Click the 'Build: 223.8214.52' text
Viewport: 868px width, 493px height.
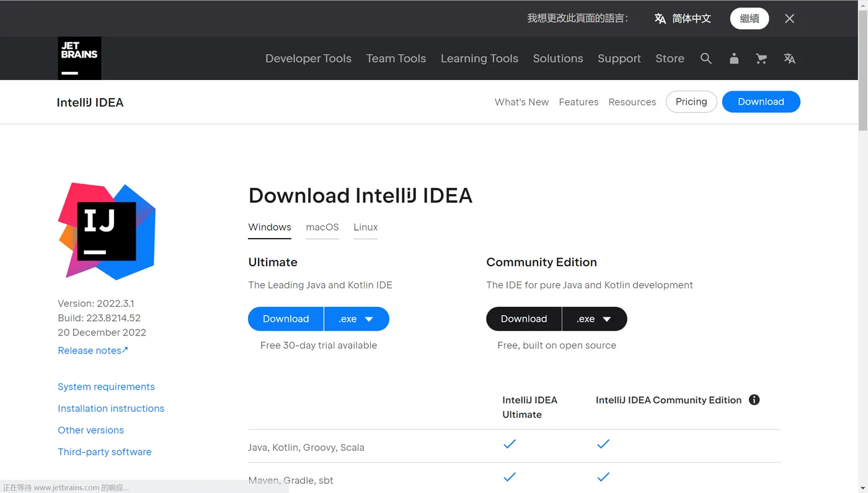99,318
